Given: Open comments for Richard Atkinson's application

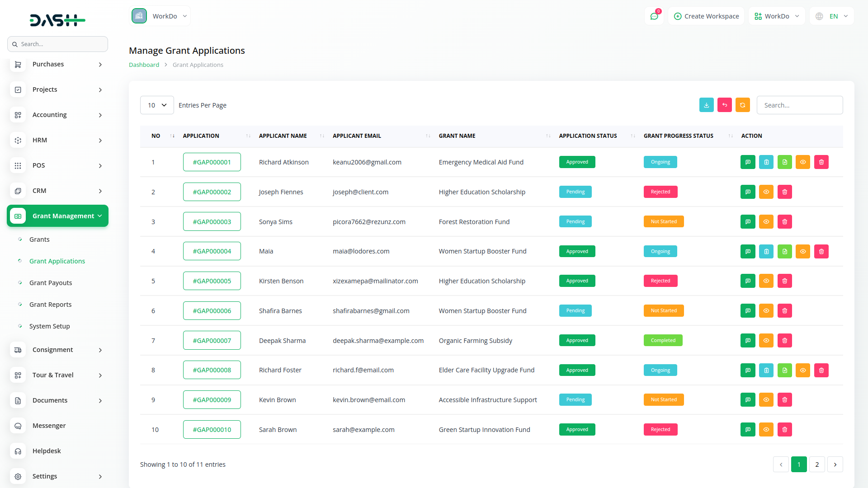Looking at the screenshot, I should click(x=748, y=162).
